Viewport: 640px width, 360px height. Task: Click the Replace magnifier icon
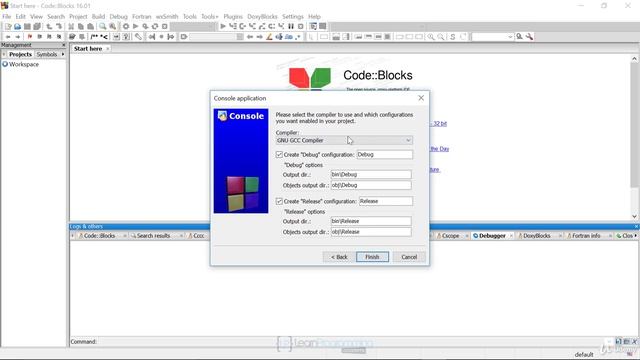[x=113, y=27]
